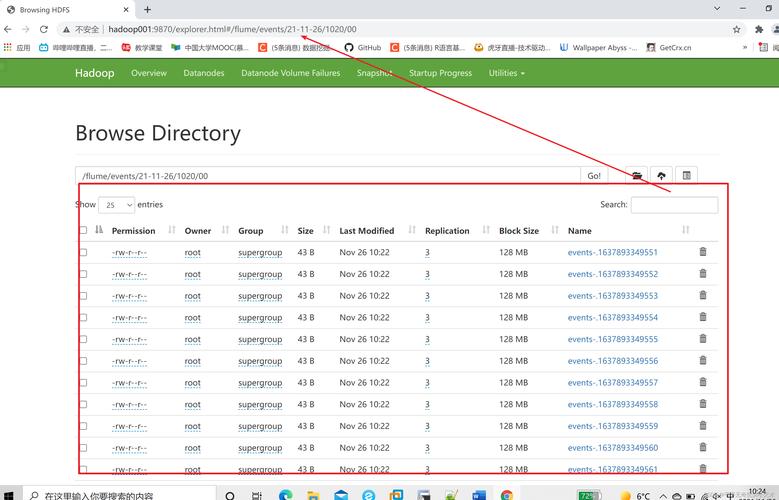Expand the bookmarks bar overflow chevron
Screen dimensions: 779x500
tap(745, 48)
